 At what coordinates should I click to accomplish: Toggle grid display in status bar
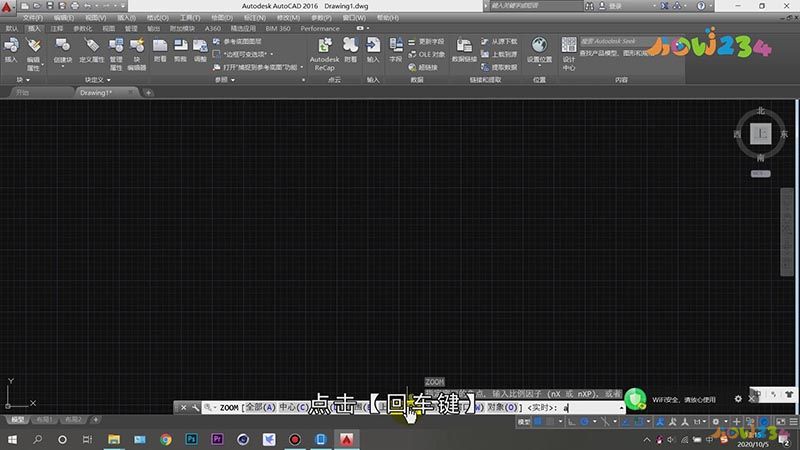(x=538, y=422)
